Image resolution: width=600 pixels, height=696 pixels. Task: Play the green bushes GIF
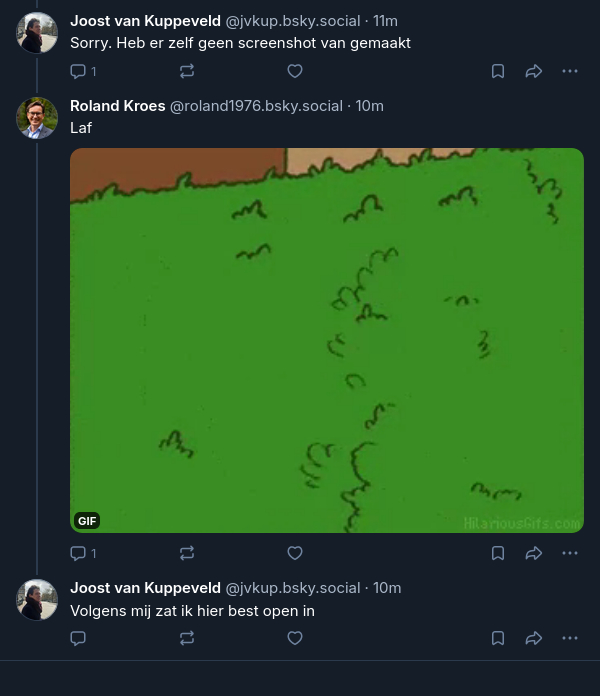point(327,340)
